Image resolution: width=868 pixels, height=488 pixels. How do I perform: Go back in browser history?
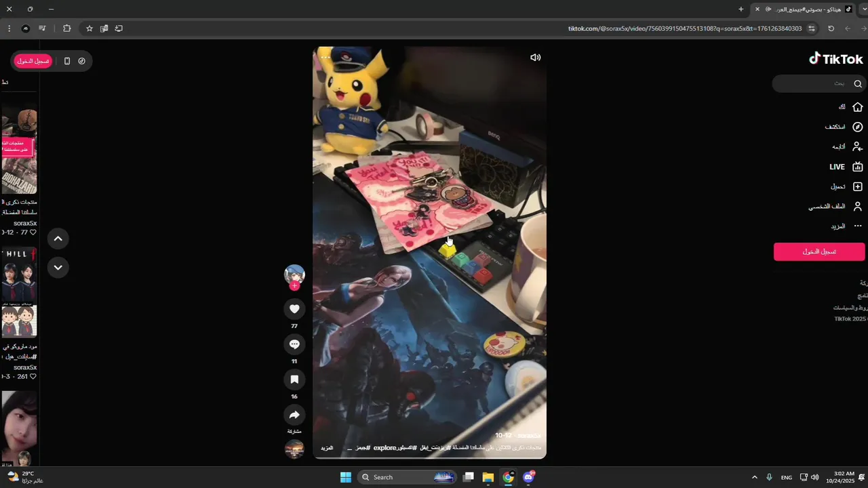(848, 28)
